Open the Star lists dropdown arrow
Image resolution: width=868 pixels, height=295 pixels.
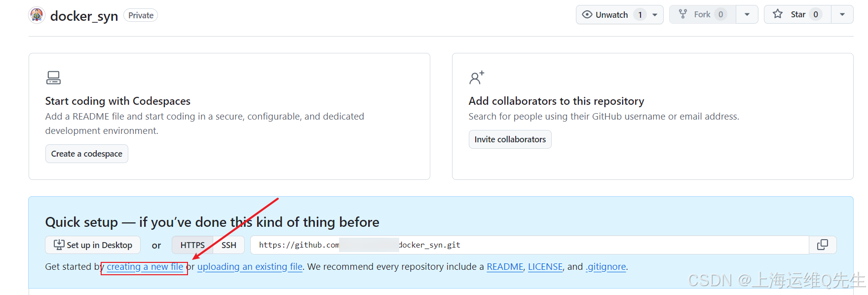pyautogui.click(x=842, y=14)
